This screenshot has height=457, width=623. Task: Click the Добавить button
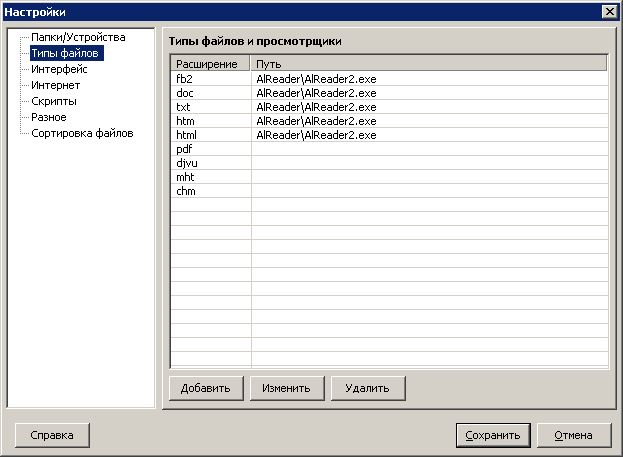206,388
